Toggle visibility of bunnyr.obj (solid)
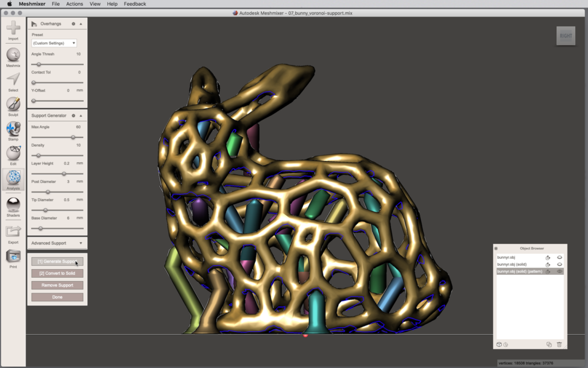 (559, 264)
